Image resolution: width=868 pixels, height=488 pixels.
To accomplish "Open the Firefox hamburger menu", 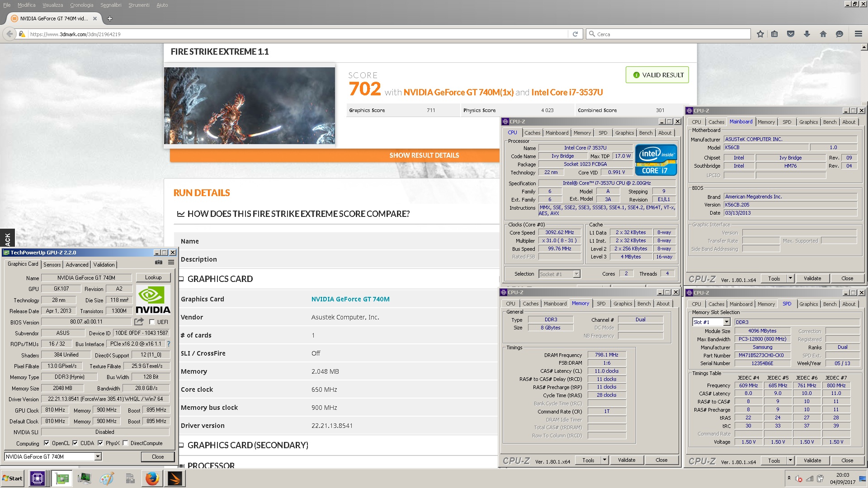I will (x=859, y=34).
